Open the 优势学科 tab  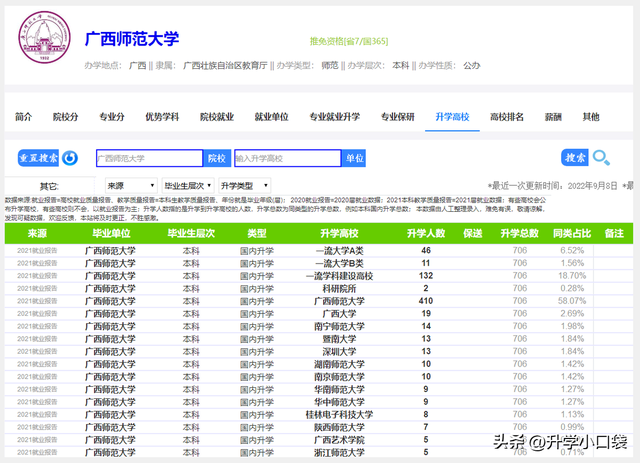tap(162, 117)
